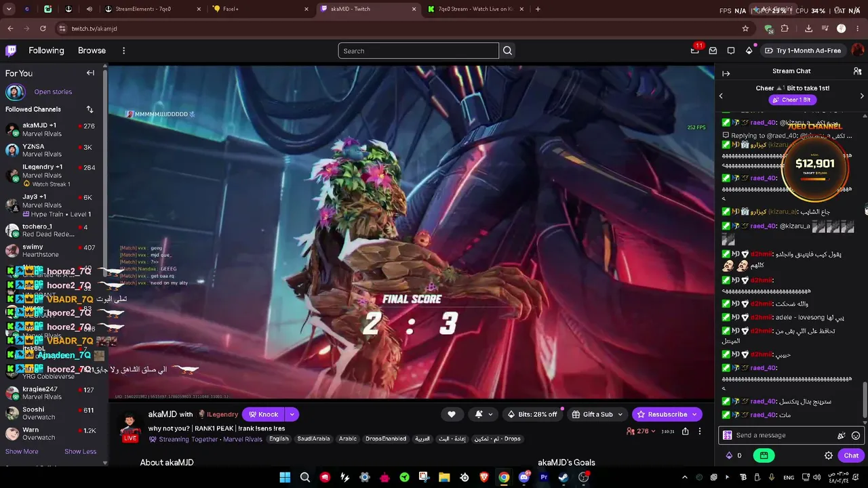868x488 pixels.
Task: Click Show Less in followed channels
Action: (80, 451)
